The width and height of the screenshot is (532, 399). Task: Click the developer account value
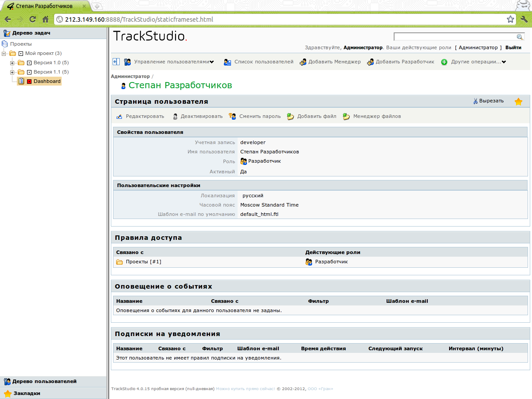253,143
